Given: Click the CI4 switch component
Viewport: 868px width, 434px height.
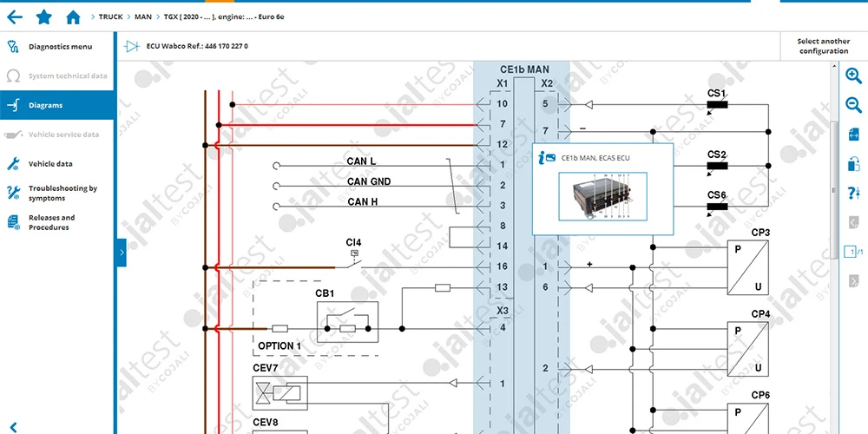Looking at the screenshot, I should pos(353,258).
